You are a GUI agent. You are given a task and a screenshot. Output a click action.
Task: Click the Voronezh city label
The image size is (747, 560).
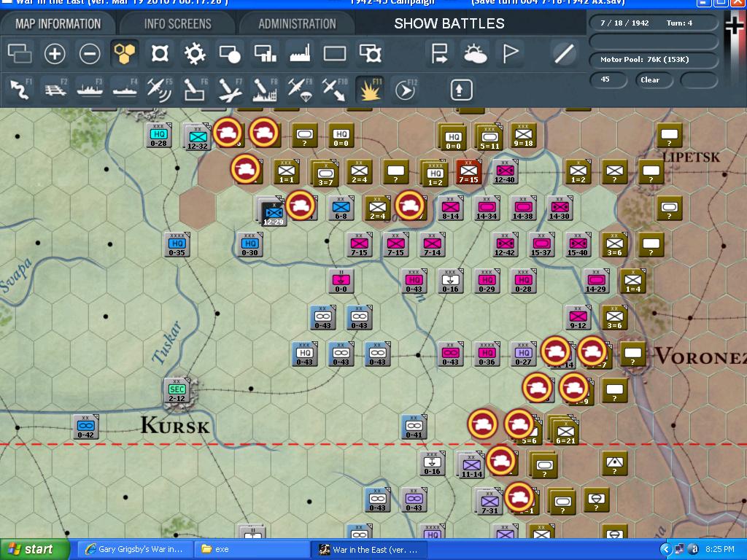700,356
